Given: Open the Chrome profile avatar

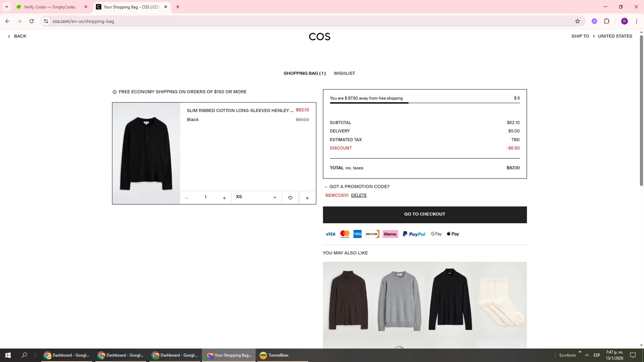Looking at the screenshot, I should coord(624,21).
